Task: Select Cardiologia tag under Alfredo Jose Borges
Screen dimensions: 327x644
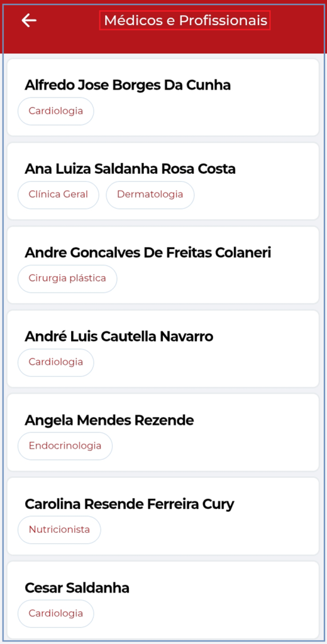Action: pyautogui.click(x=56, y=111)
